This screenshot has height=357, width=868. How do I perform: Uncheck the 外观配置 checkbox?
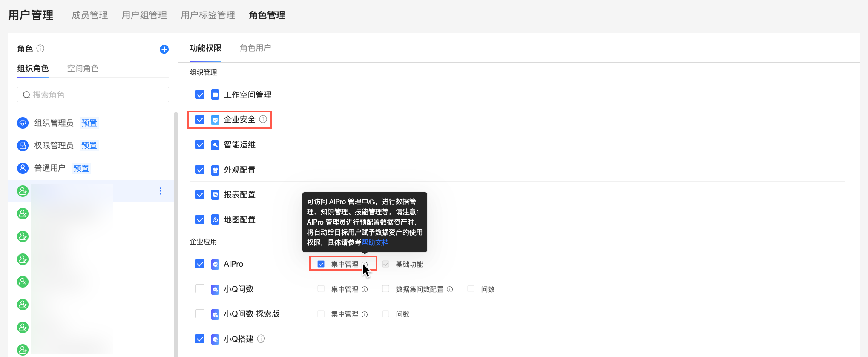click(x=200, y=170)
